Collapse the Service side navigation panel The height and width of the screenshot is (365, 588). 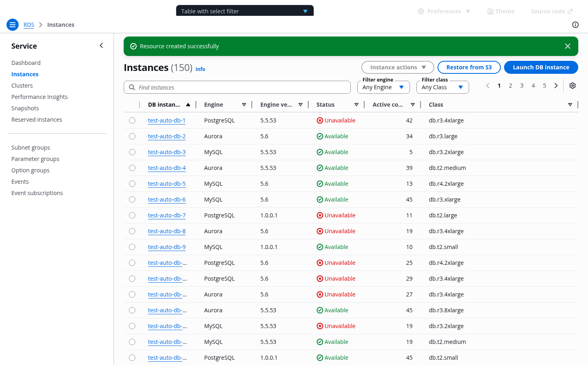[x=101, y=46]
